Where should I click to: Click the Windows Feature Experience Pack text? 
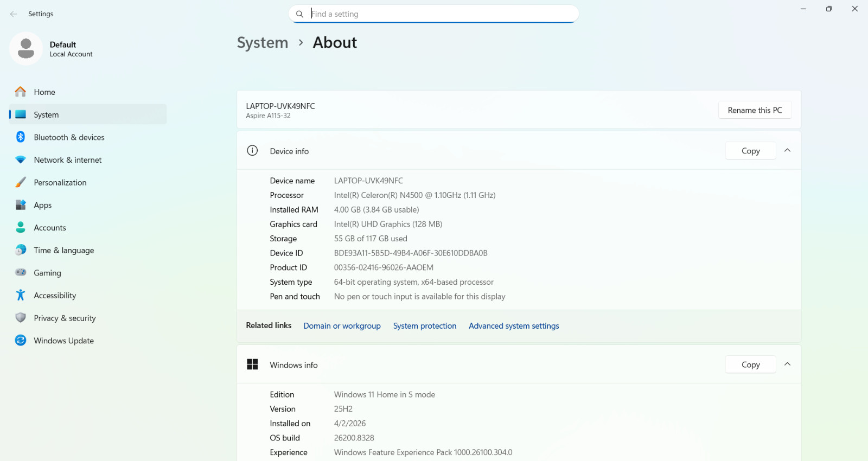pyautogui.click(x=423, y=452)
